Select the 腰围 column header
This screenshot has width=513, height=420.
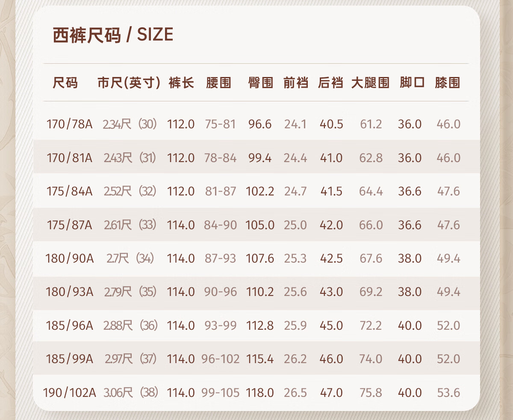point(218,83)
